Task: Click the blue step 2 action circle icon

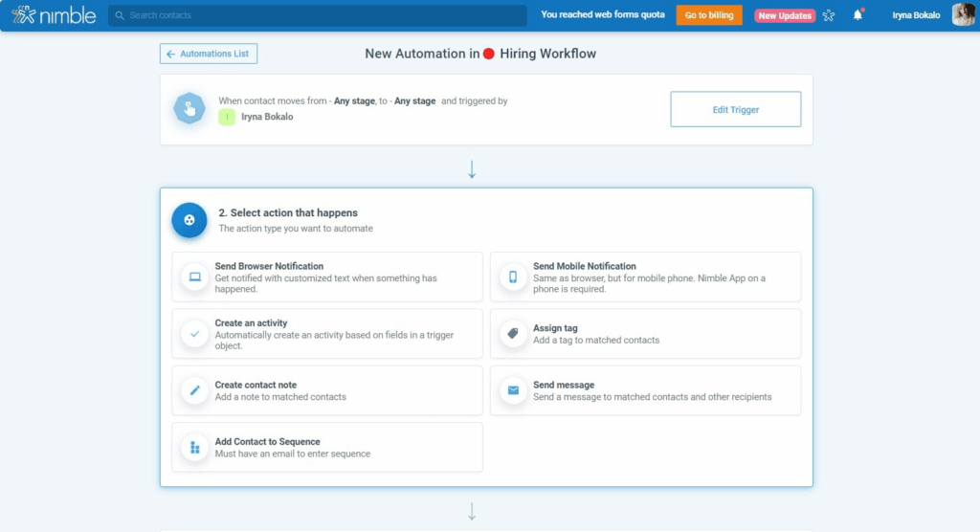Action: pos(189,219)
